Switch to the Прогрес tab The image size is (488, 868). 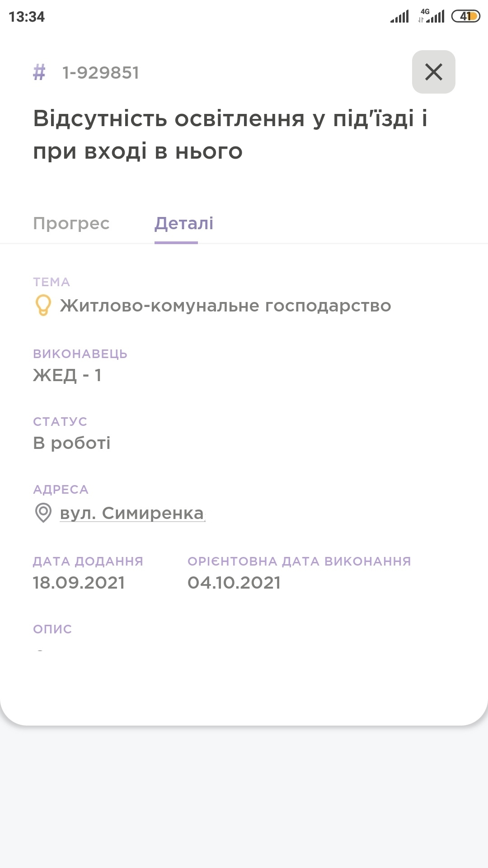coord(71,223)
